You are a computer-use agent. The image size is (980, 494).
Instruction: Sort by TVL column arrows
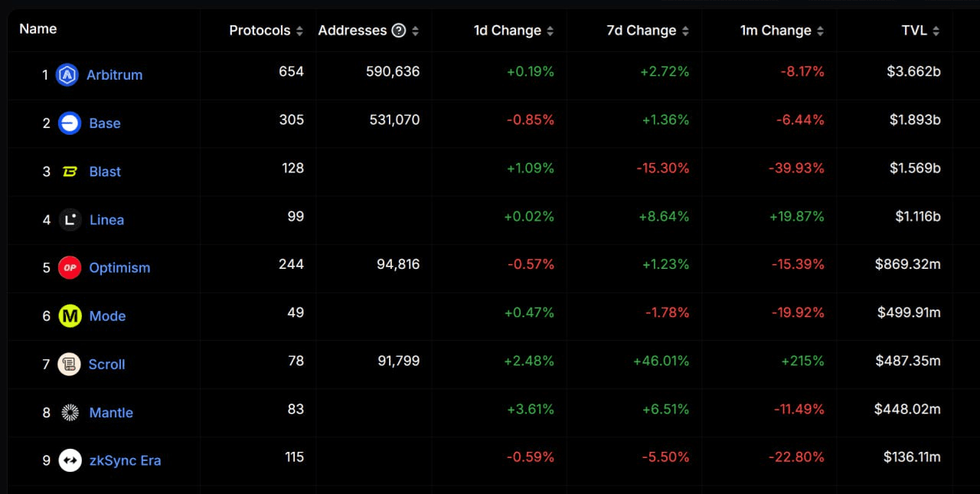point(936,31)
